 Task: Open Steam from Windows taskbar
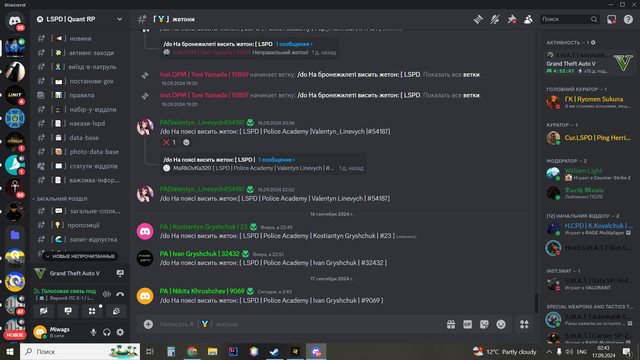[274, 351]
